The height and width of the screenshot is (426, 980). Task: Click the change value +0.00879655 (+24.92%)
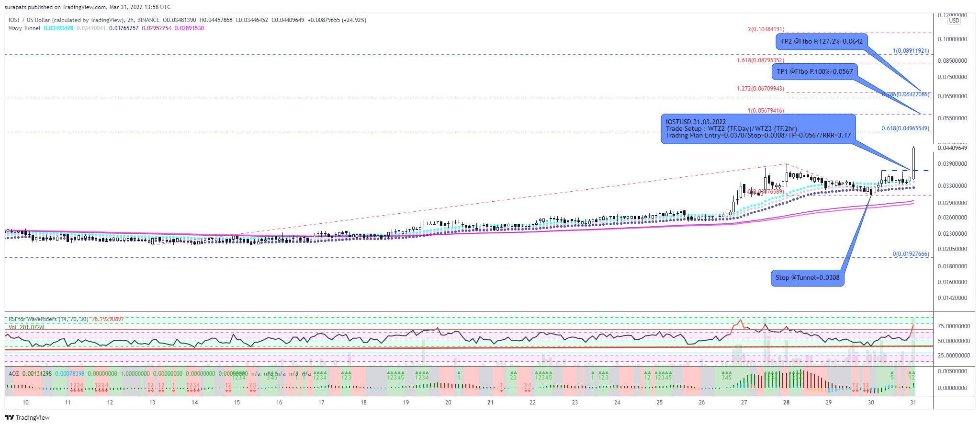(337, 20)
